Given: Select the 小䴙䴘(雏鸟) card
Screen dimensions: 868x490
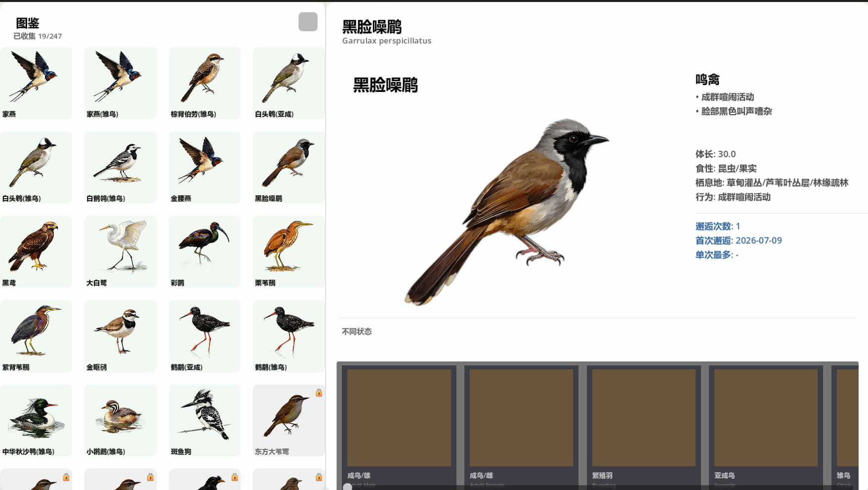Looking at the screenshot, I should [121, 420].
